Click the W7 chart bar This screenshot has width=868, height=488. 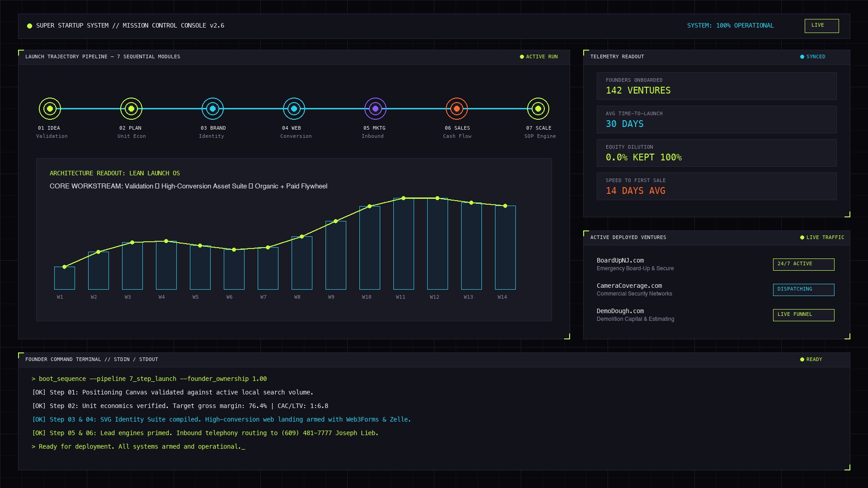(268, 268)
